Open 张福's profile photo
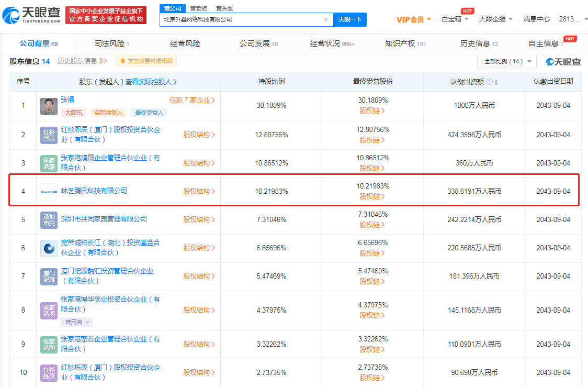The width and height of the screenshot is (588, 387). point(49,107)
